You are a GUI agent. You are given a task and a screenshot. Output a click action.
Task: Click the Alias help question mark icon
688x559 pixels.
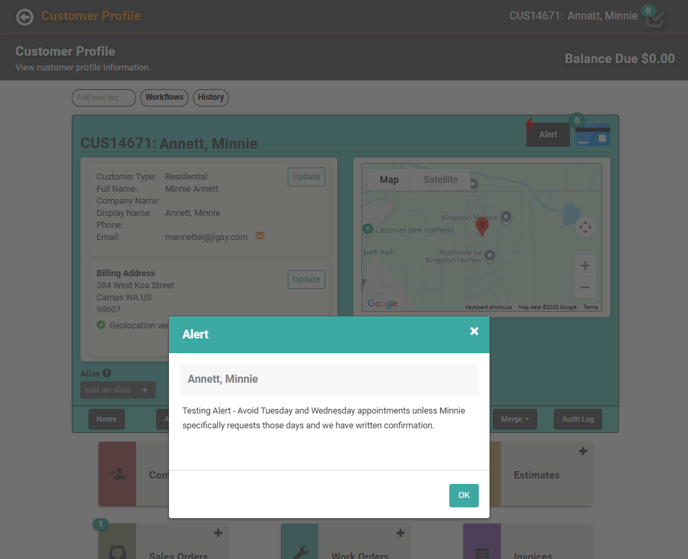pyautogui.click(x=107, y=374)
